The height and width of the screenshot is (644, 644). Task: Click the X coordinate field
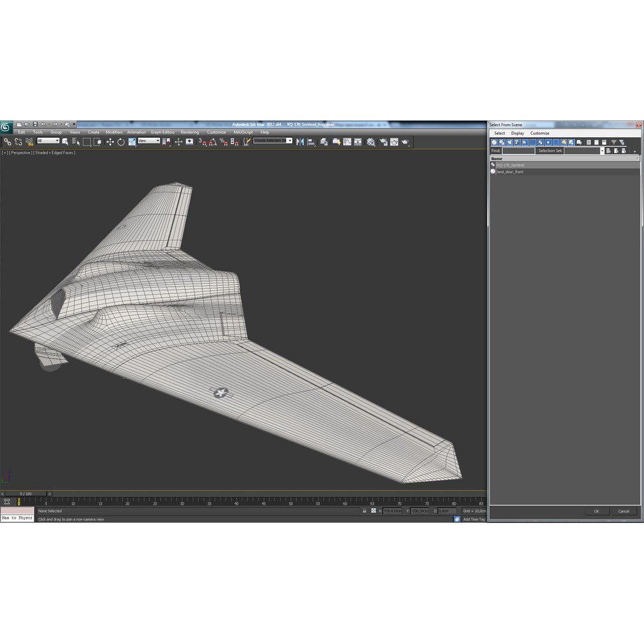[x=392, y=511]
